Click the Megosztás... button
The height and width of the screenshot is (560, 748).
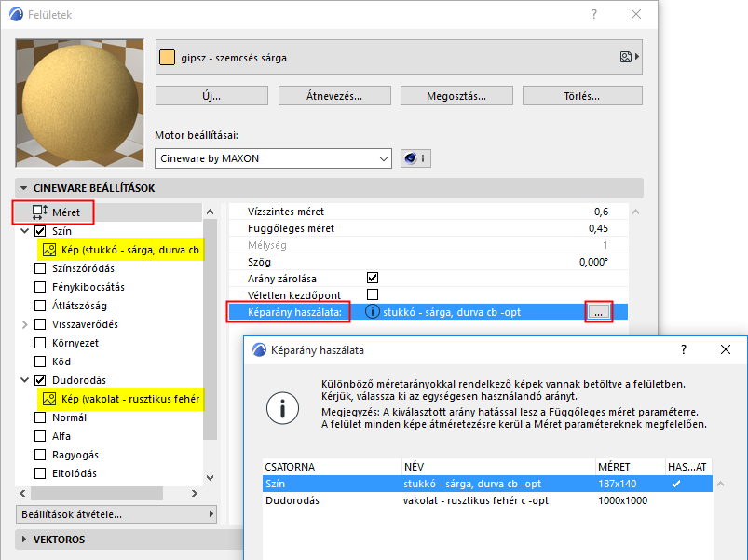456,96
